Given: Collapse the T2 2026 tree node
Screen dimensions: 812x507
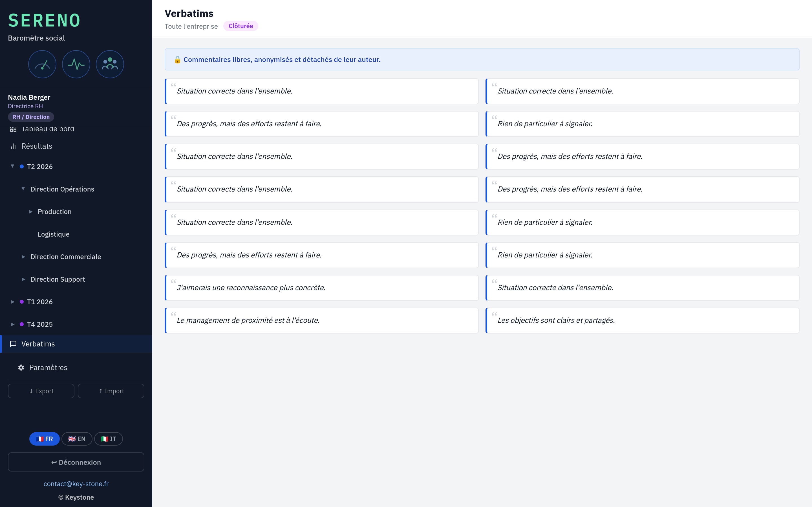Looking at the screenshot, I should tap(12, 166).
